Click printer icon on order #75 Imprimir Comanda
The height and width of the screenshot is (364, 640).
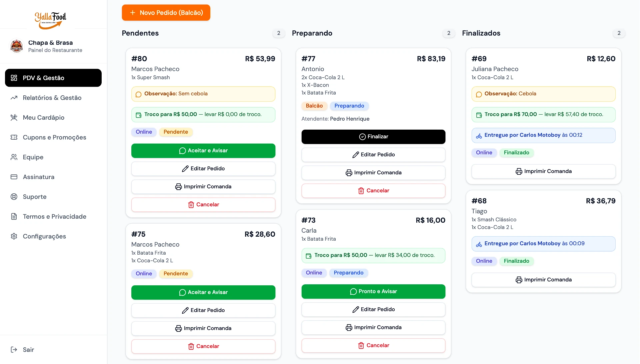coord(179,328)
